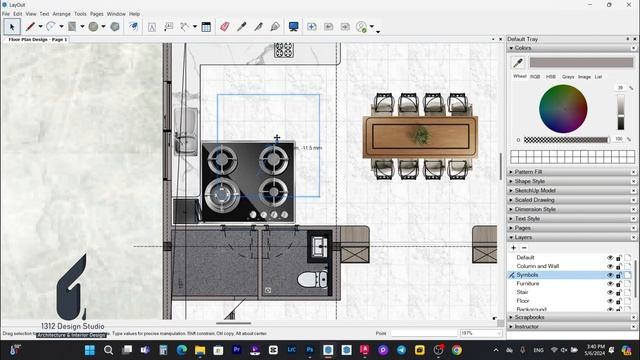The height and width of the screenshot is (360, 640).
Task: Click the brightness vertical slider
Action: click(621, 112)
